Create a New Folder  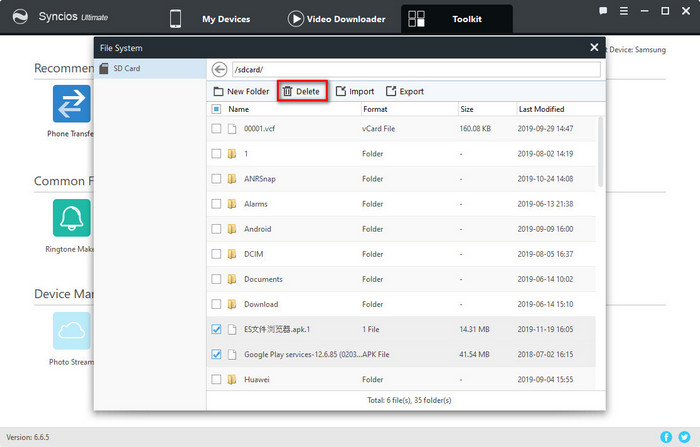click(242, 91)
